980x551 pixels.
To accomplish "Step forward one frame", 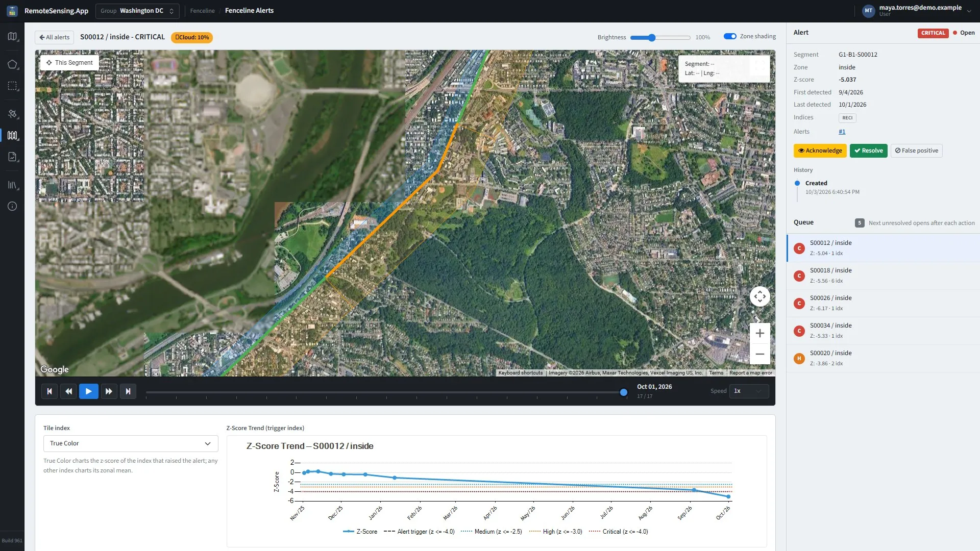I will (x=109, y=391).
